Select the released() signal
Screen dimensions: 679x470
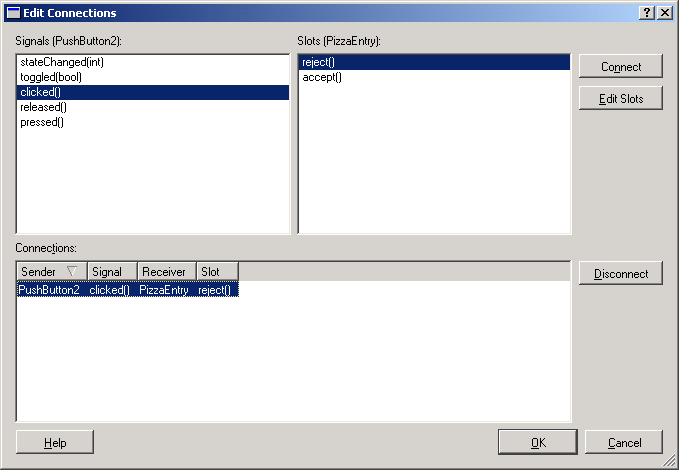coord(43,107)
